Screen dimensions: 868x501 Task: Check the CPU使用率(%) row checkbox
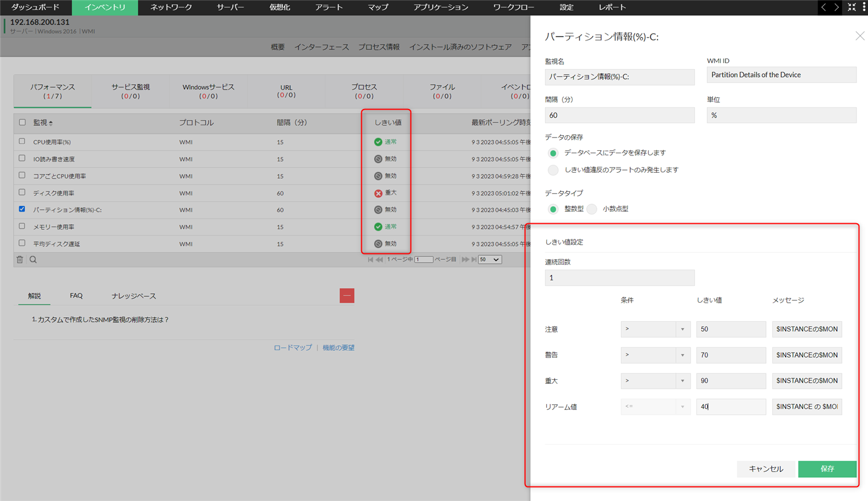(22, 141)
